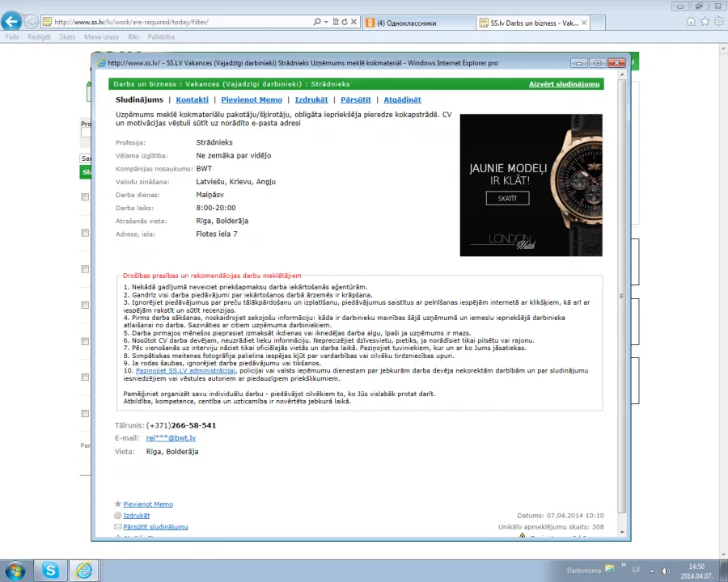728x582 pixels.
Task: Tick the second checkbox in the background listing
Action: pos(85,233)
